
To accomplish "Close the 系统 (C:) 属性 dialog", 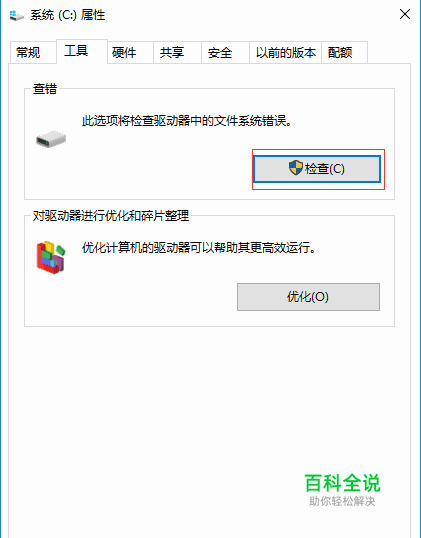I will 405,14.
